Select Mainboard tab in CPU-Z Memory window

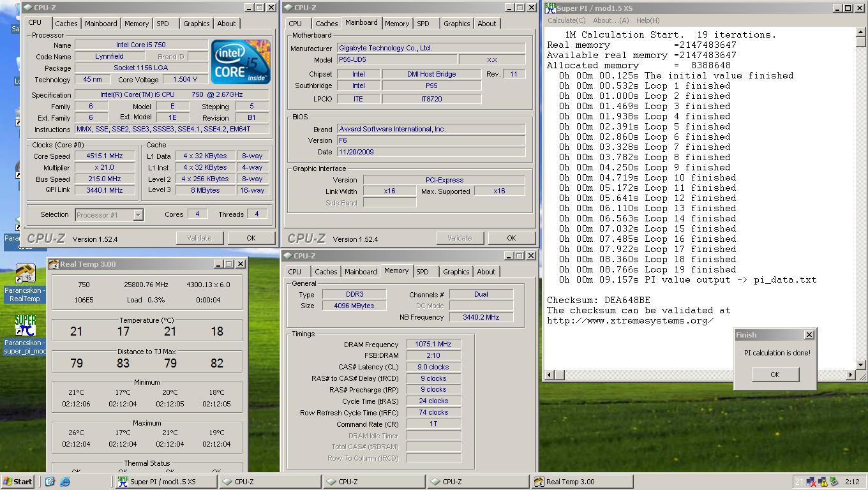(361, 272)
